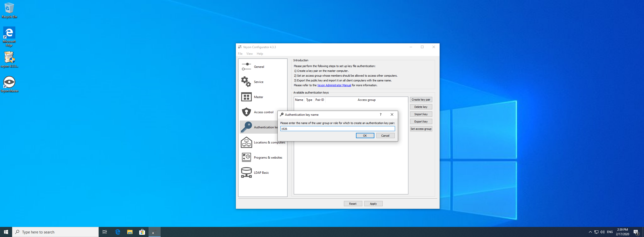
Task: Minimize the Veyon Configurator window
Action: click(x=411, y=47)
